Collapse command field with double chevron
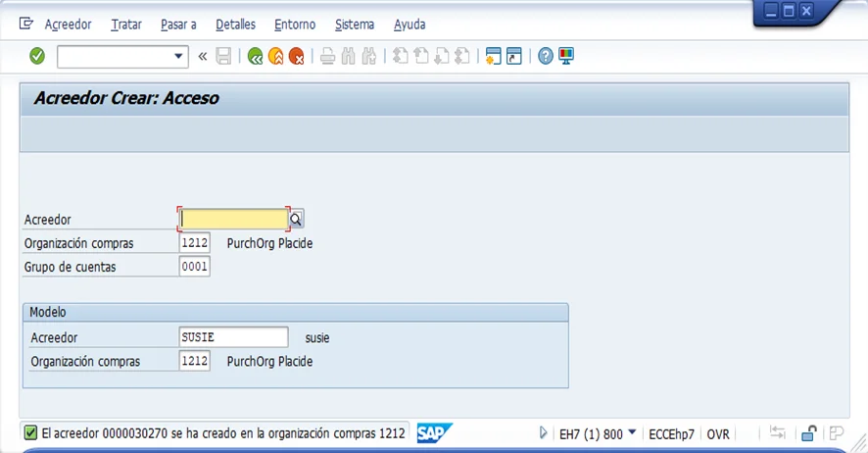Screen dimensions: 868x453 click(x=203, y=57)
